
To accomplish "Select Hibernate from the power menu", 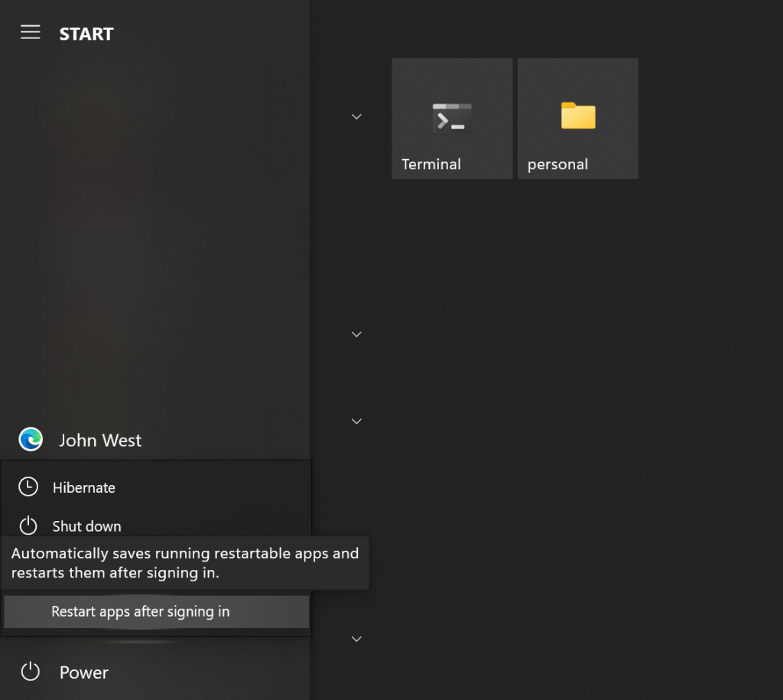I will [x=84, y=488].
